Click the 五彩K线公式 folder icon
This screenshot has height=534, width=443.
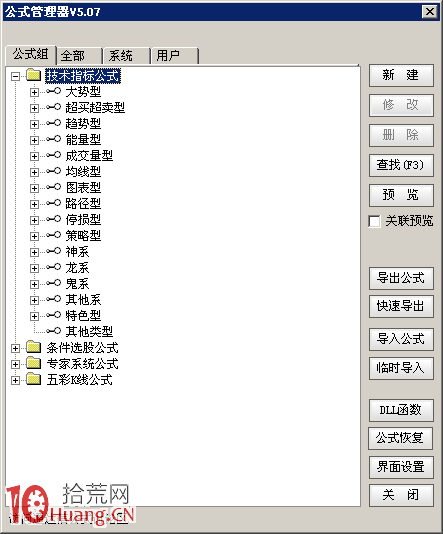[x=34, y=379]
